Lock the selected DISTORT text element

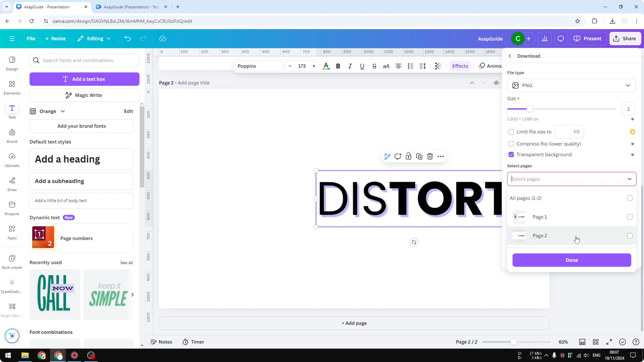[x=408, y=156]
